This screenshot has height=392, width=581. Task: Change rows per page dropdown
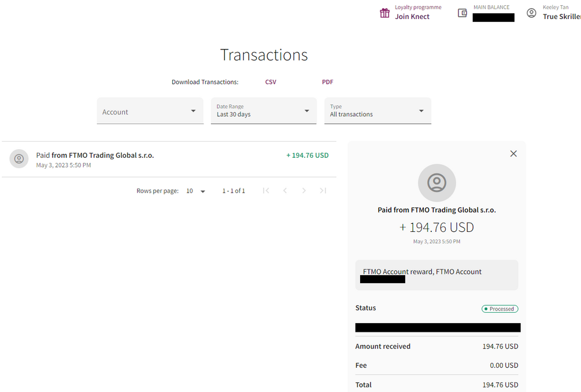coord(195,191)
